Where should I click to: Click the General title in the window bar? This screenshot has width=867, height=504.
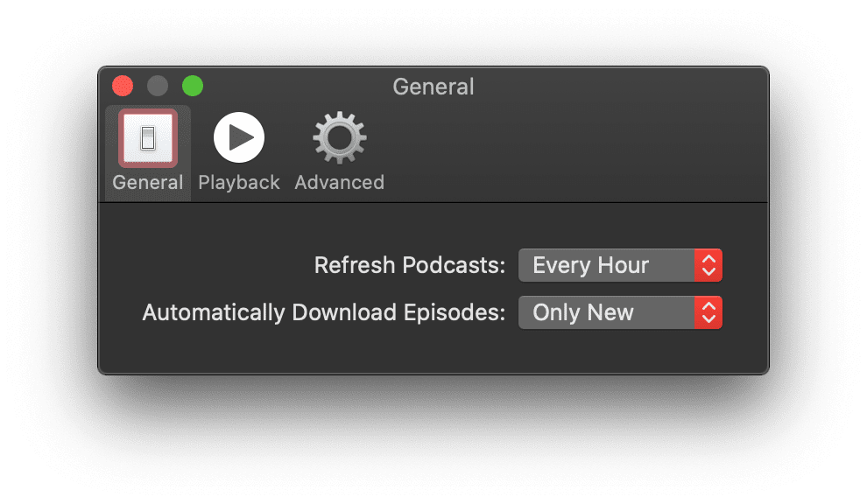[x=433, y=87]
